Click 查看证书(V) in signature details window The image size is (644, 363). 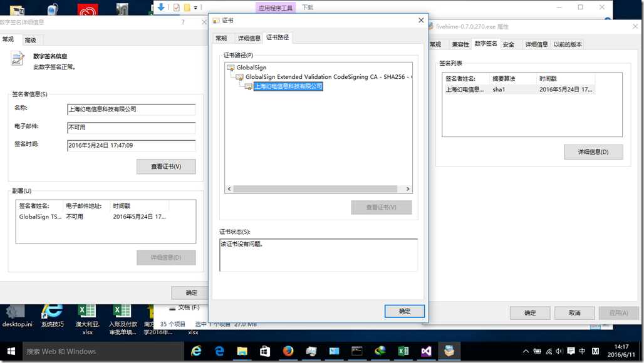(166, 166)
